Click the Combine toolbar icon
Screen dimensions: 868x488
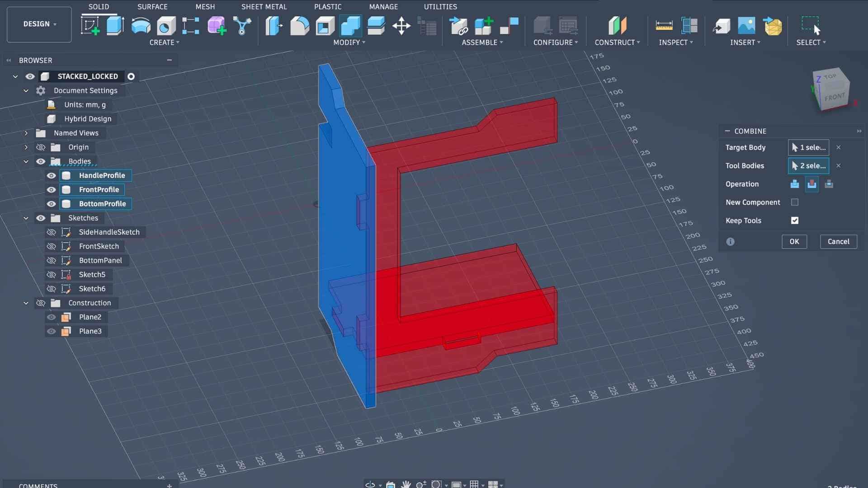pos(350,26)
